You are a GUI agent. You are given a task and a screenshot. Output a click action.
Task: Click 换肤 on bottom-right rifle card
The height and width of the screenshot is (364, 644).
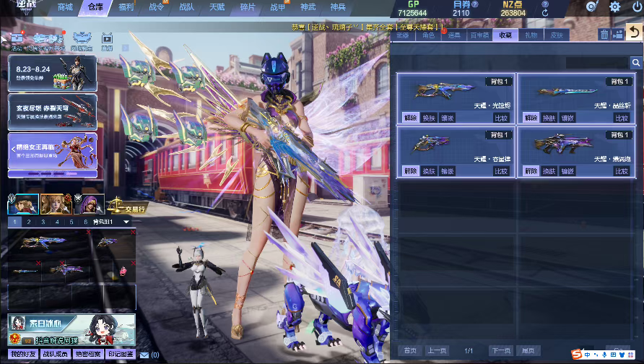(549, 171)
